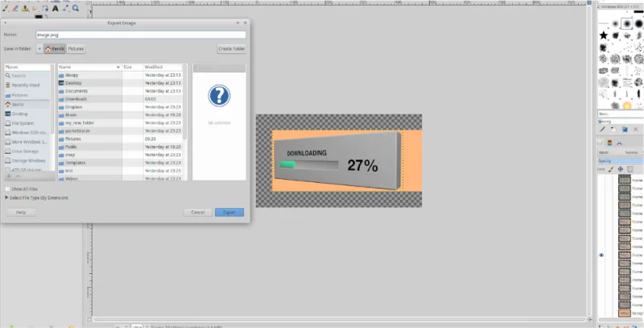Toggle visibility eye of the visible frame layer

pos(601,255)
